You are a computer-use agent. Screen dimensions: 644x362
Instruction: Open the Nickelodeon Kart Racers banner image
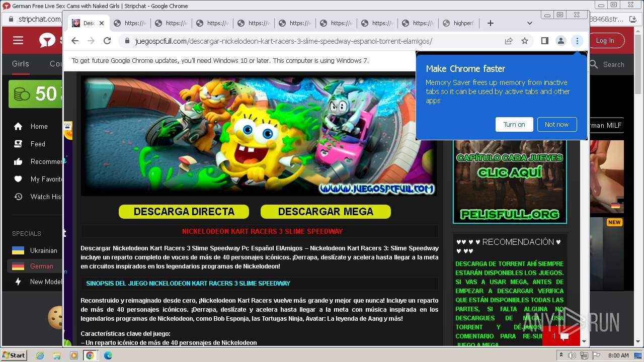[259, 136]
